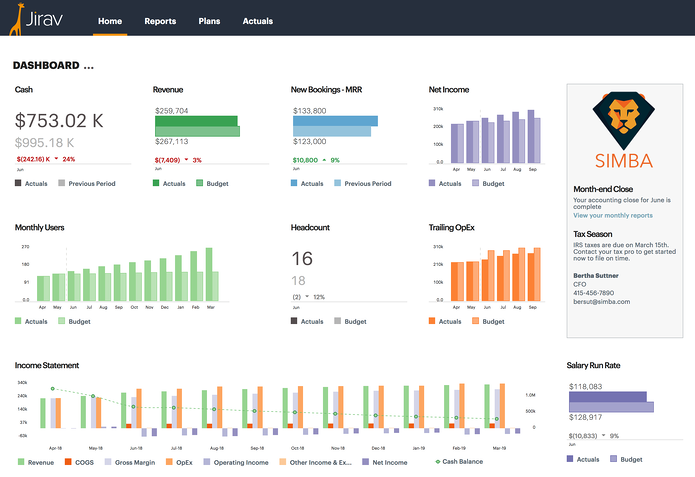Click Cash variance $(242.16) K down arrow
Image resolution: width=695 pixels, height=477 pixels.
(56, 159)
